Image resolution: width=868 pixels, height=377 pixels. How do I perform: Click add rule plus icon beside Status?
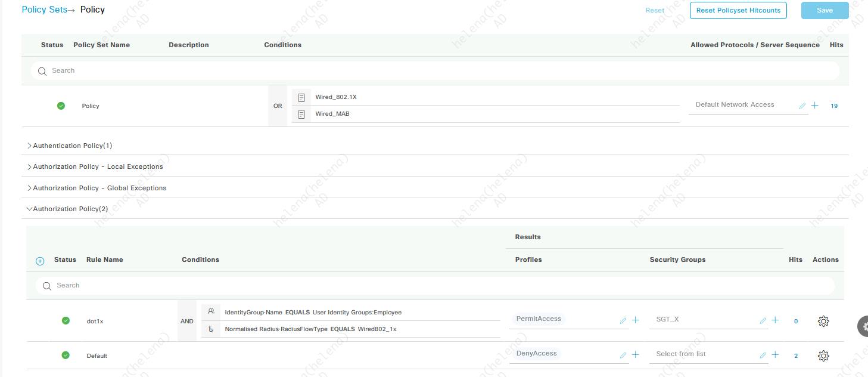pos(40,261)
